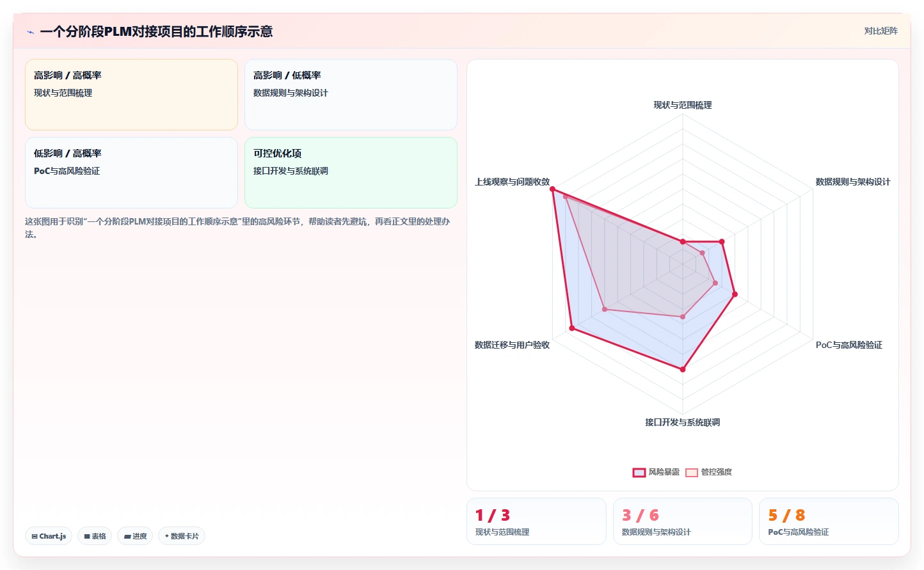This screenshot has width=924, height=570.
Task: Click the blue icon beside the page title
Action: 30,32
